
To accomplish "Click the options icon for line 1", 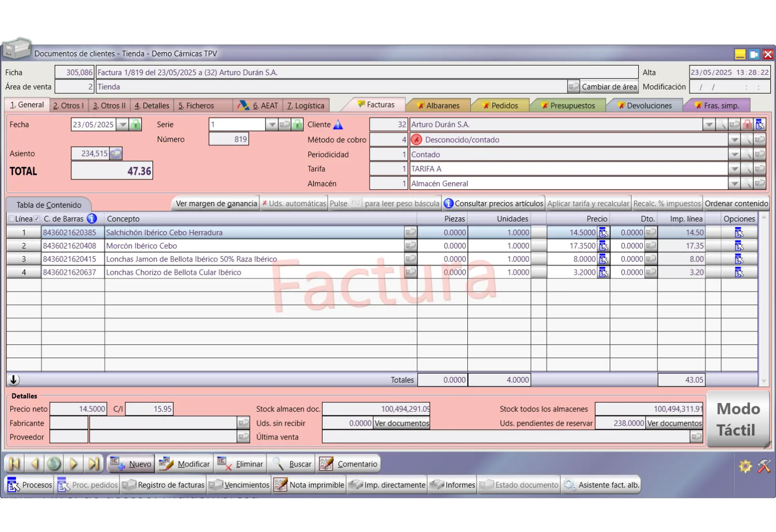I will [x=739, y=233].
